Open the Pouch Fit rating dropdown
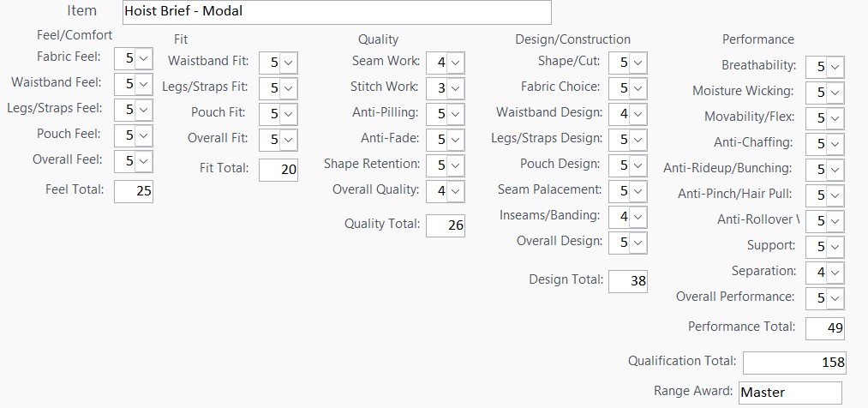This screenshot has height=408, width=868. tap(288, 114)
